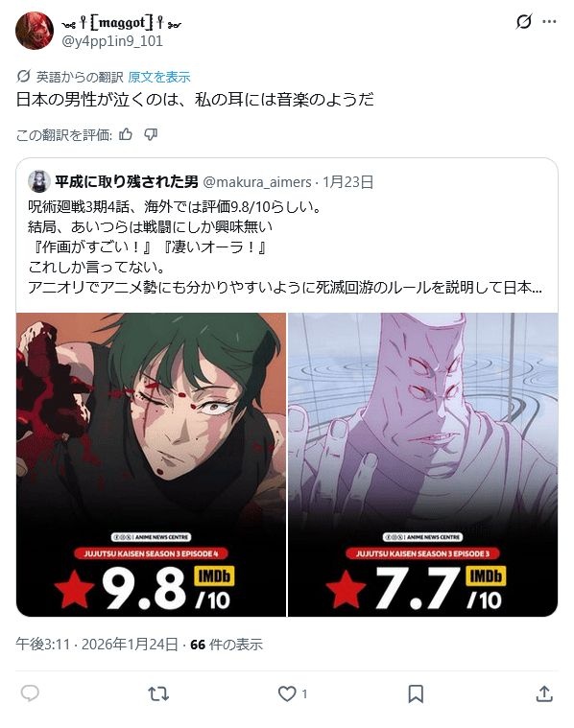574x728 pixels.
Task: Click the quoted post's small avatar
Action: [x=39, y=181]
